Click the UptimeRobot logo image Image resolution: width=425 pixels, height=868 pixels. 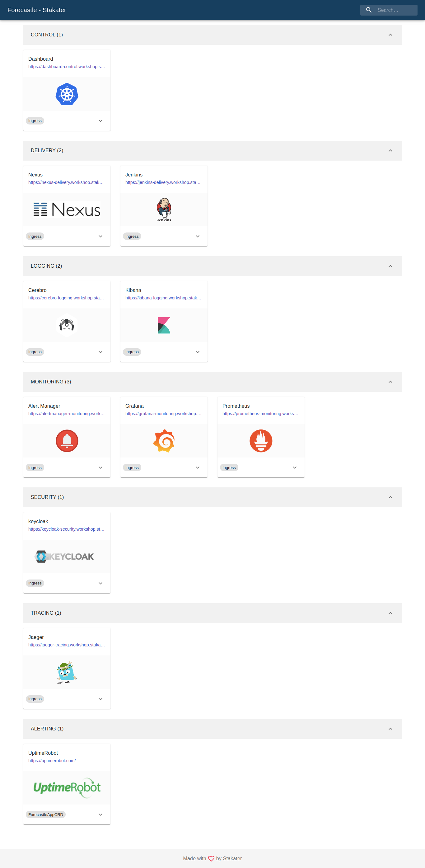(x=67, y=787)
